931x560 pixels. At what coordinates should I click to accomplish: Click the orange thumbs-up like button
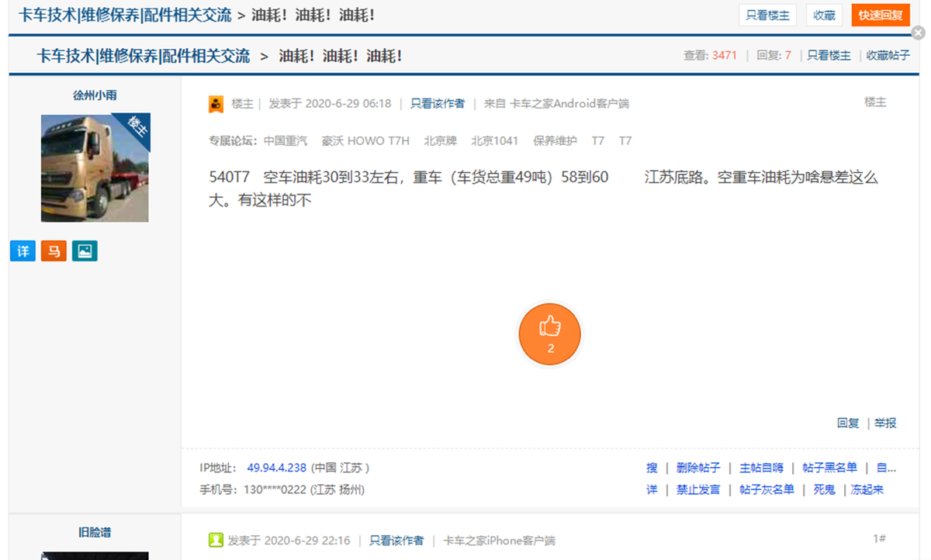(x=550, y=334)
